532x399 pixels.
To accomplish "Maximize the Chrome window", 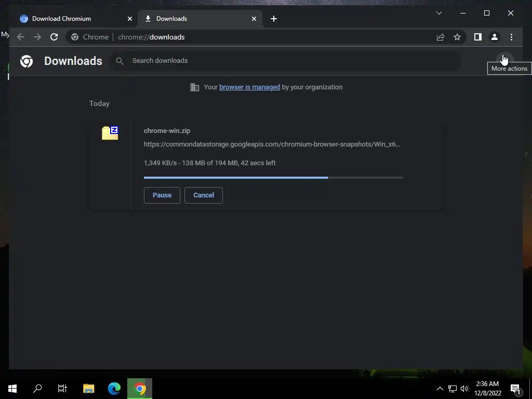I will click(486, 13).
